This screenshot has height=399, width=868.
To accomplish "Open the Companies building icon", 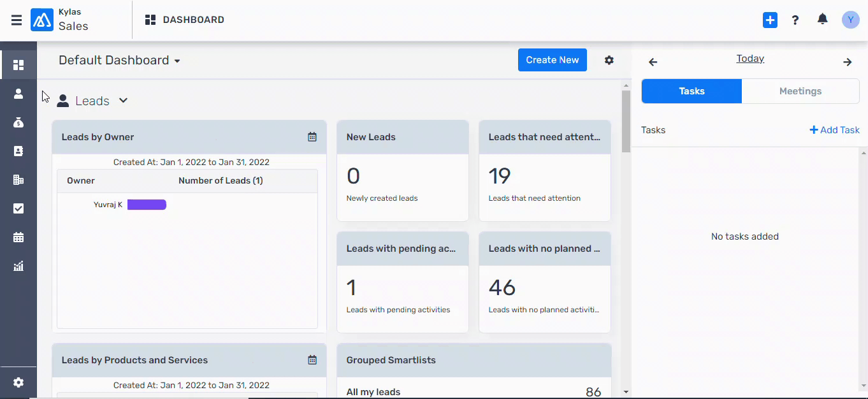I will tap(18, 180).
